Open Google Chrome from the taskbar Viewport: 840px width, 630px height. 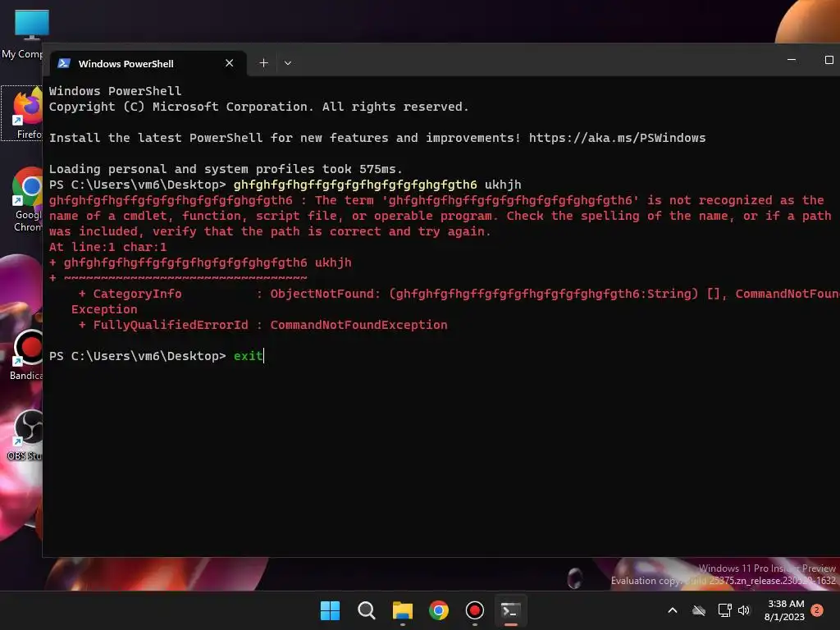[x=439, y=610]
